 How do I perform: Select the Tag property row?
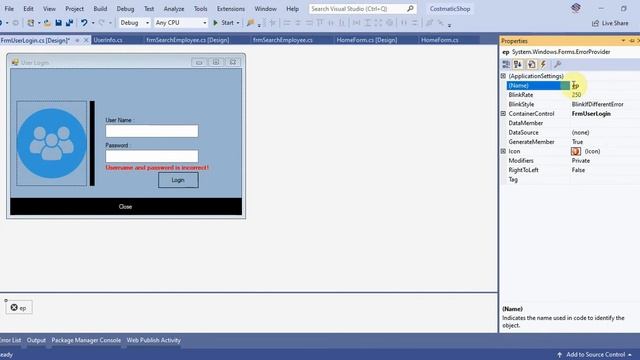coord(570,180)
